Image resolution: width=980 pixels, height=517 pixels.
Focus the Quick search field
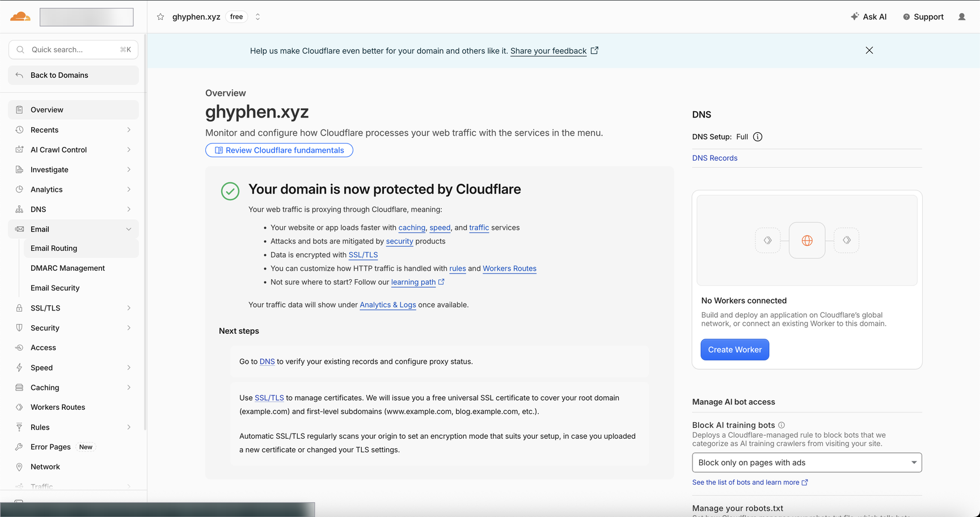tap(73, 50)
